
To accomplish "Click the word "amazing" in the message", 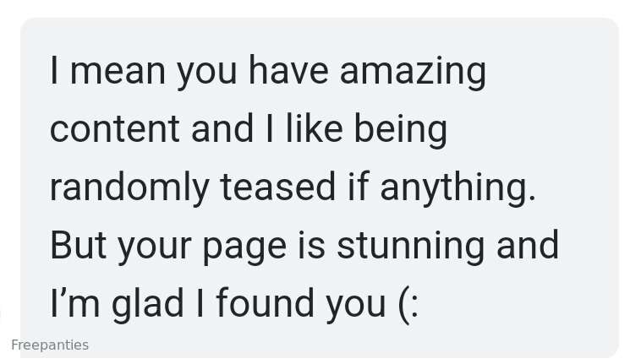I will 413,73.
